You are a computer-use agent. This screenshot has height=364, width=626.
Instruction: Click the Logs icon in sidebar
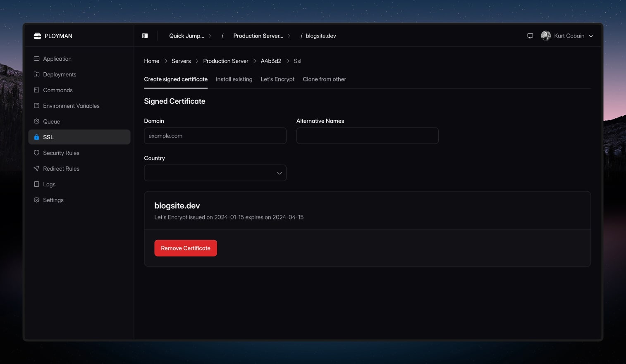[x=36, y=184]
